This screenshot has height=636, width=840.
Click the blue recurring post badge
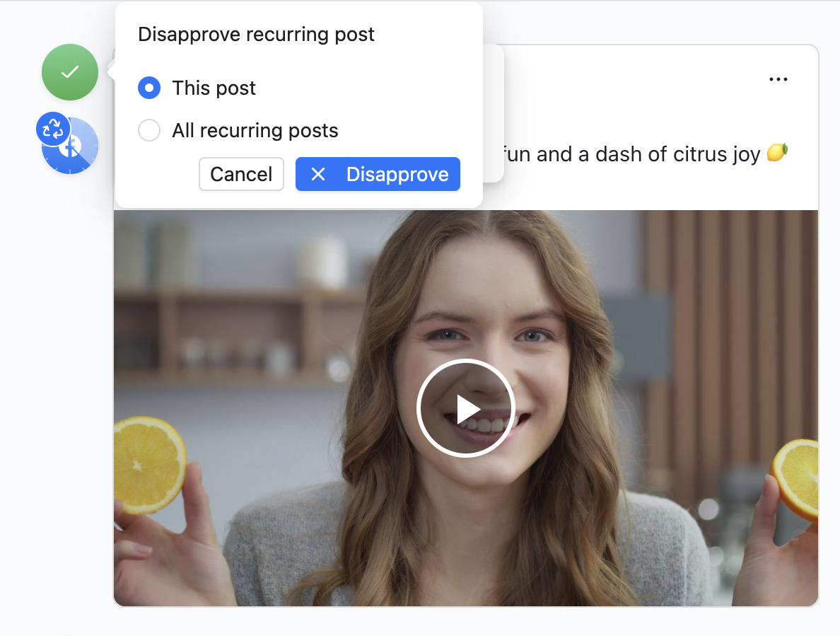53,129
